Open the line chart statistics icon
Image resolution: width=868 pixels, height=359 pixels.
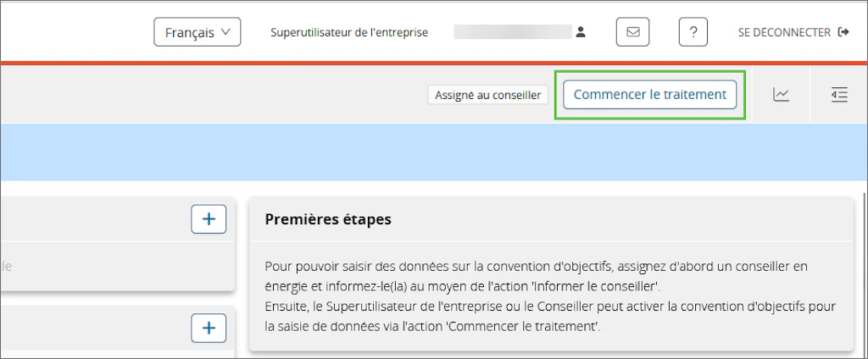[x=781, y=95]
